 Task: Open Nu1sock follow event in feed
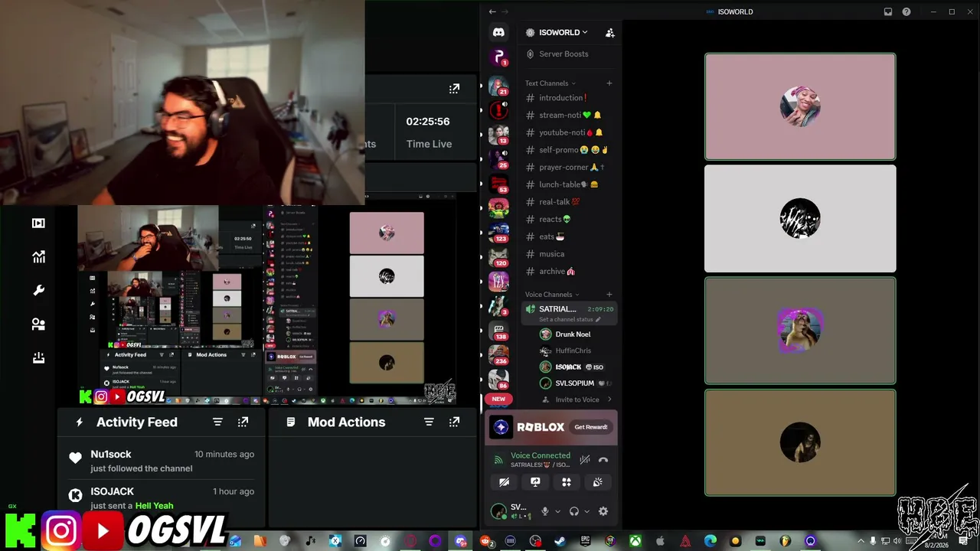(x=162, y=461)
